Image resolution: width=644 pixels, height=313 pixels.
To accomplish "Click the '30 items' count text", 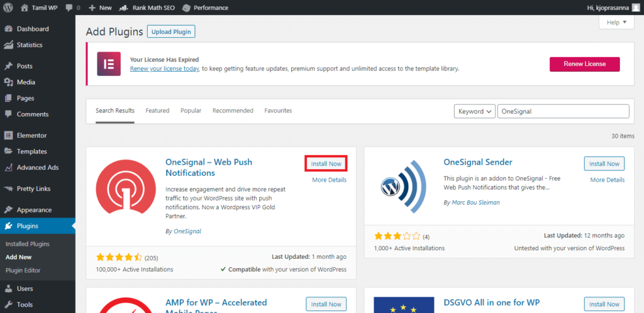I will pos(623,136).
